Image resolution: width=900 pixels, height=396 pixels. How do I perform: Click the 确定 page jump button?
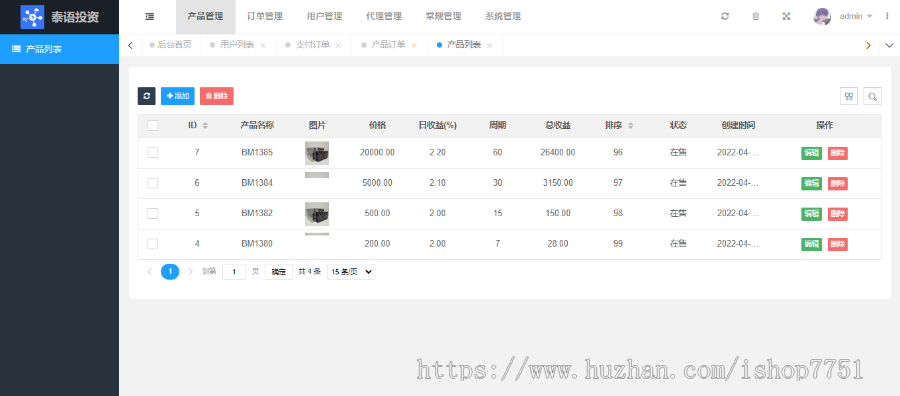click(x=279, y=272)
